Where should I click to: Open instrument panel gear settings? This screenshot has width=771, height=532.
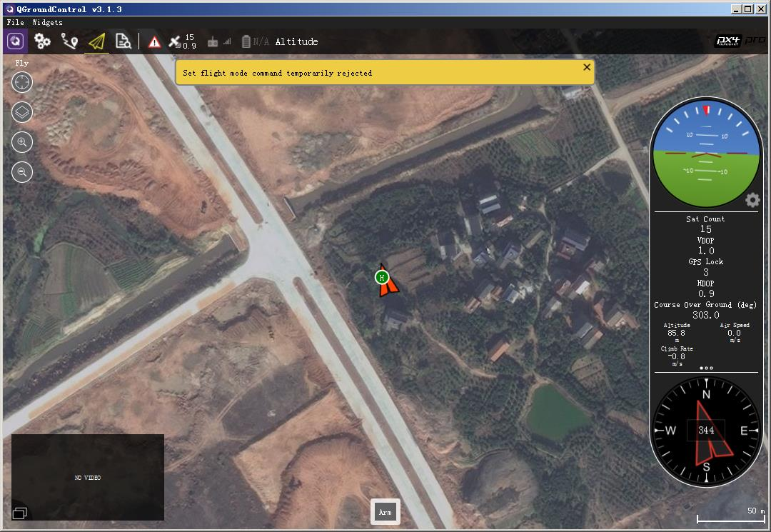[x=752, y=200]
